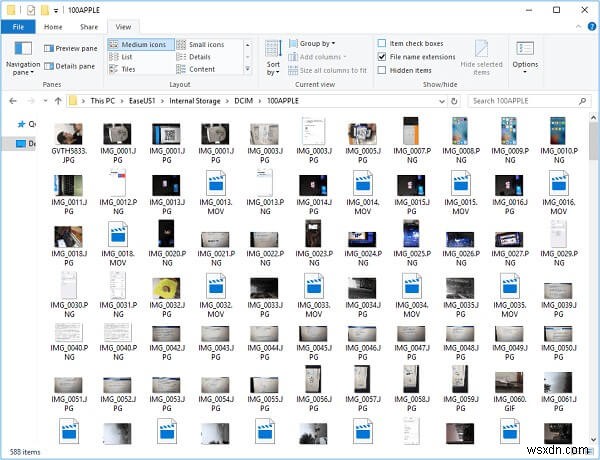
Task: Select the IMG_0013.MOV video file
Action: coord(216,192)
